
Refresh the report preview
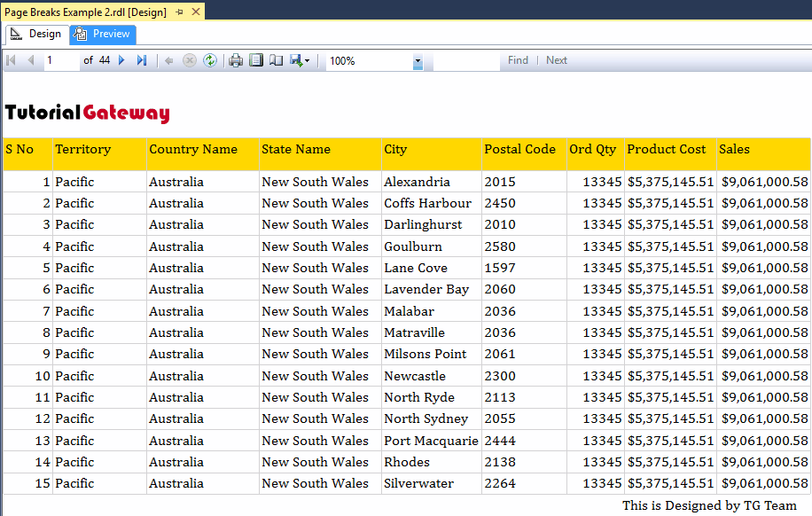pos(210,60)
